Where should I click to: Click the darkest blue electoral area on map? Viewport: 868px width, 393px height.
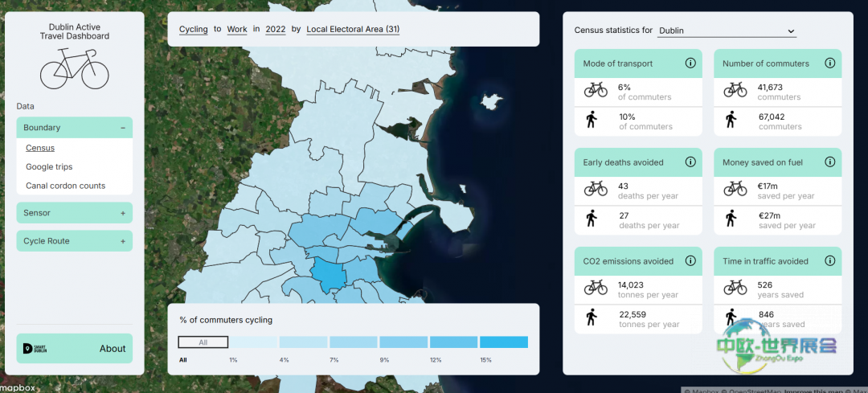coord(327,275)
